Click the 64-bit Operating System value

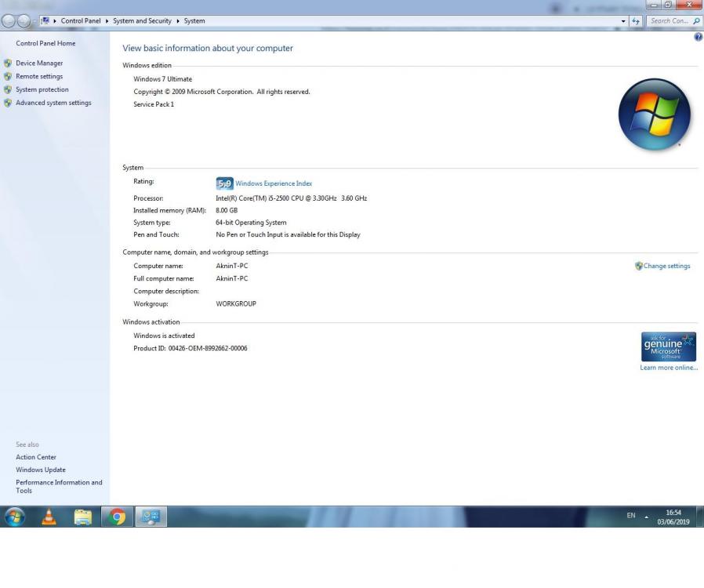[x=251, y=223]
